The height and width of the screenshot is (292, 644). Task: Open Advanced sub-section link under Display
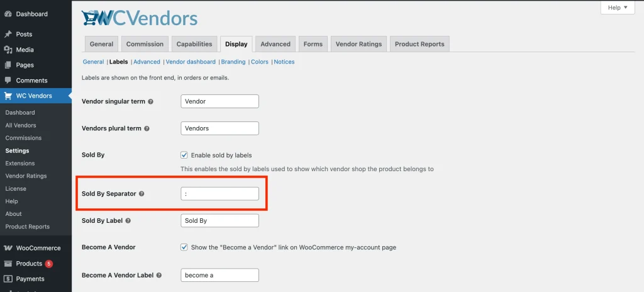147,62
